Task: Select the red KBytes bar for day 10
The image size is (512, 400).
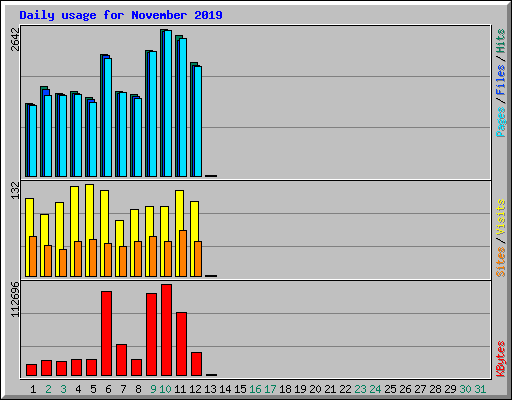Action: [x=166, y=330]
